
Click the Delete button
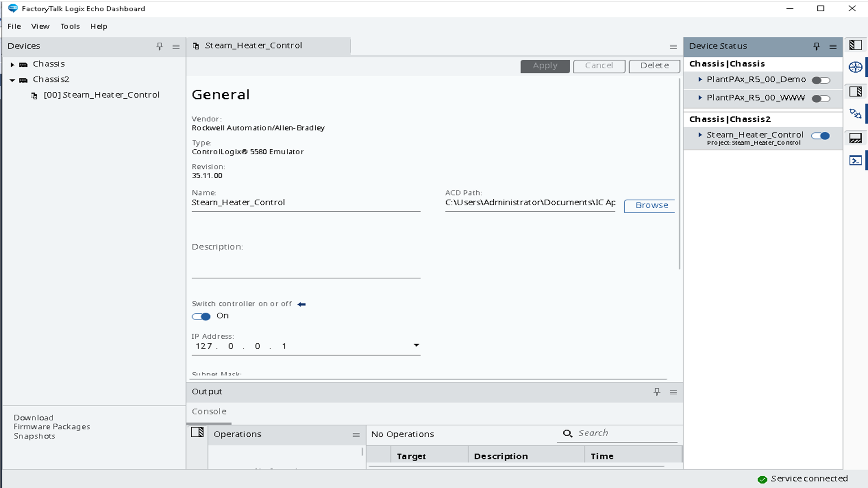point(654,66)
